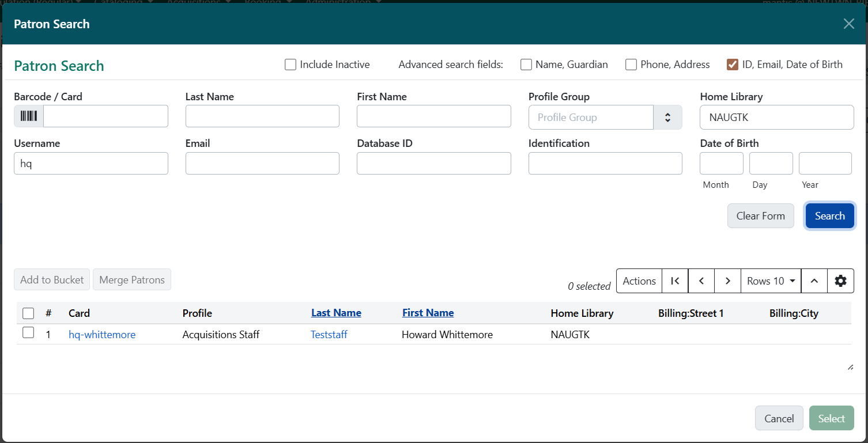Image resolution: width=868 pixels, height=443 pixels.
Task: Open grid settings gear menu
Action: [840, 281]
